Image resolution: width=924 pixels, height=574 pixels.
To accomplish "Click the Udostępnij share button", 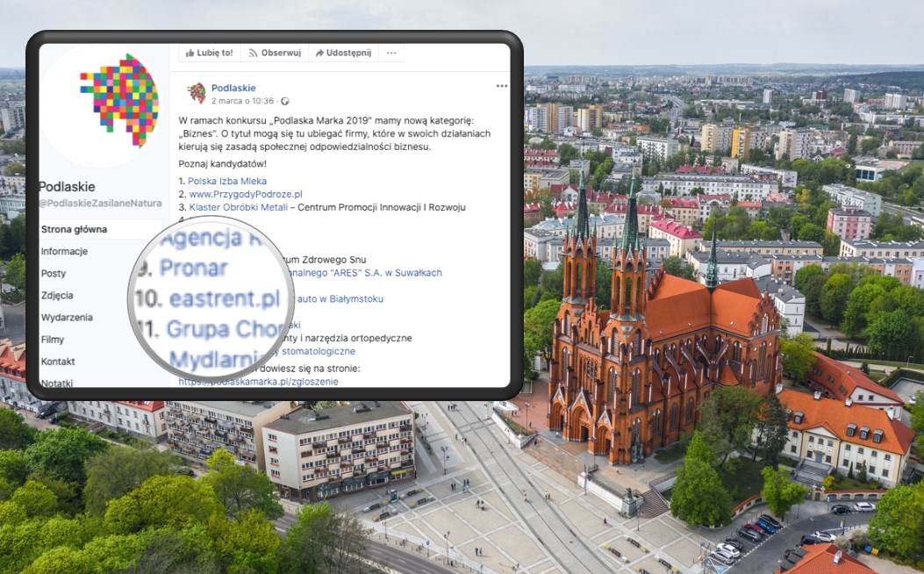I will tap(341, 53).
